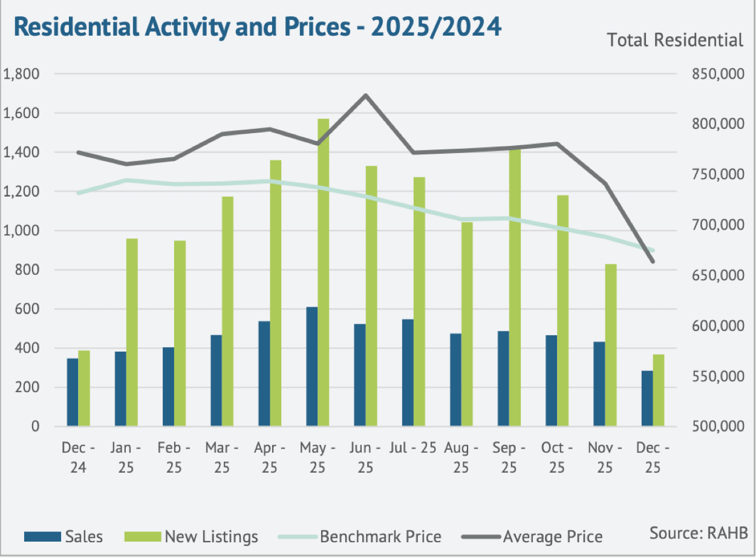Select the chart title Residential Activity and Prices
Image resolution: width=756 pixels, height=558 pixels.
tap(257, 27)
